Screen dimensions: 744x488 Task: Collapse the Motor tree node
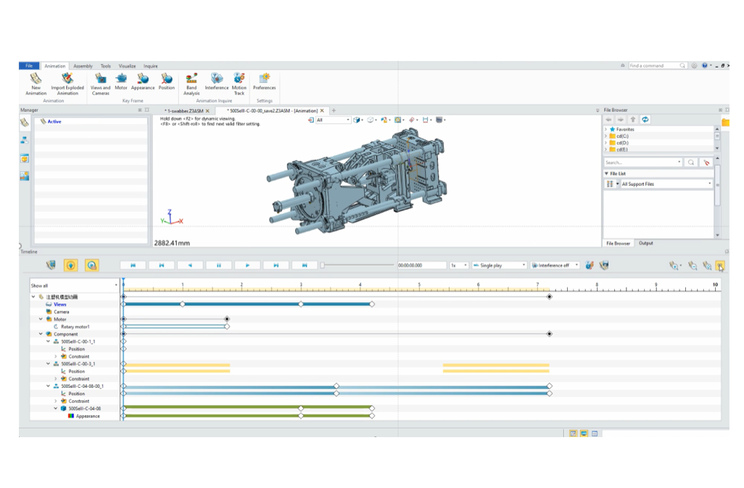pos(42,319)
